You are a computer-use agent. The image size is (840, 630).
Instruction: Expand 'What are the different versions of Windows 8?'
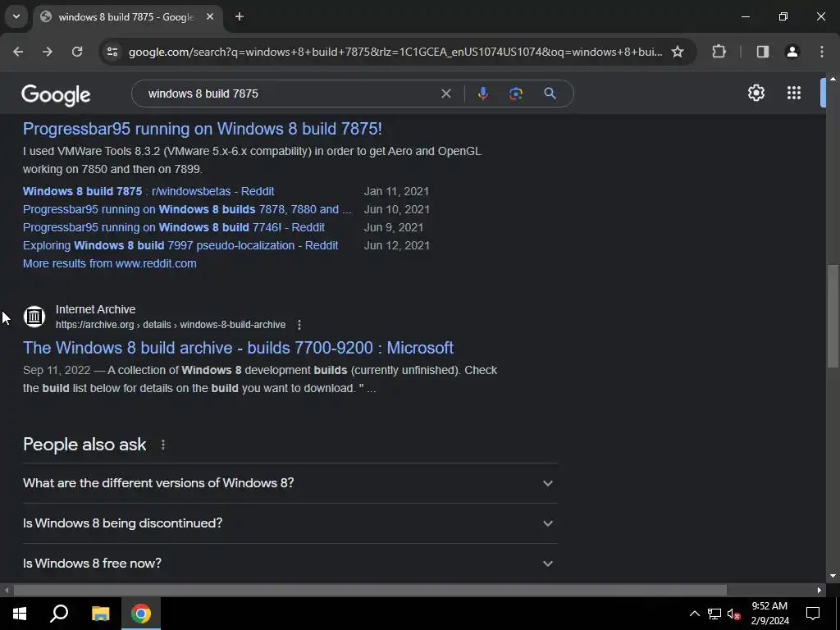pyautogui.click(x=290, y=483)
